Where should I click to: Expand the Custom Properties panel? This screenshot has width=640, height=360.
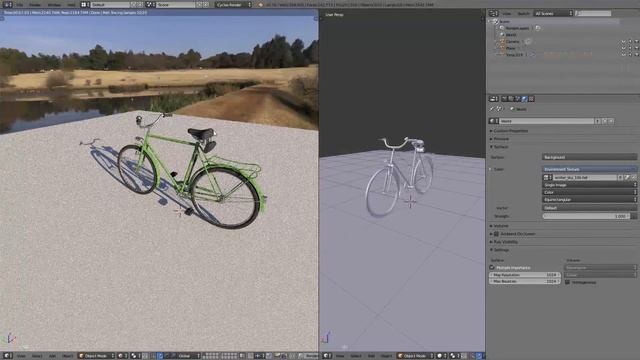click(x=511, y=131)
